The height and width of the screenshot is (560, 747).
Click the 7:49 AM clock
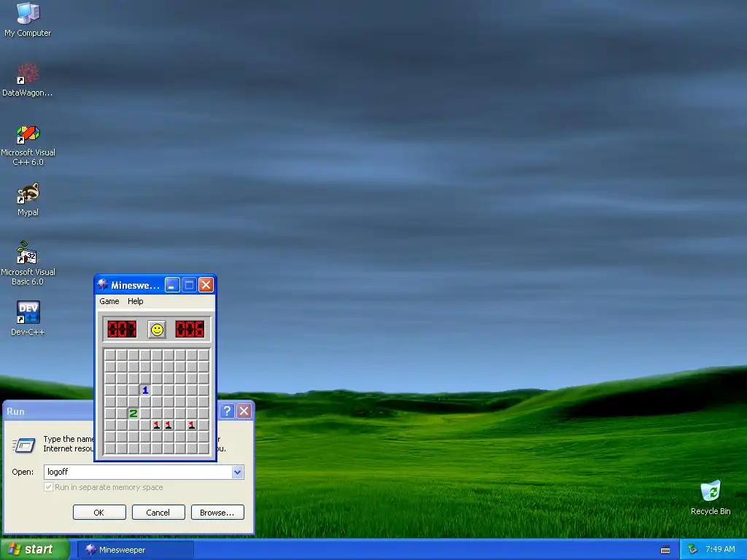(x=720, y=549)
